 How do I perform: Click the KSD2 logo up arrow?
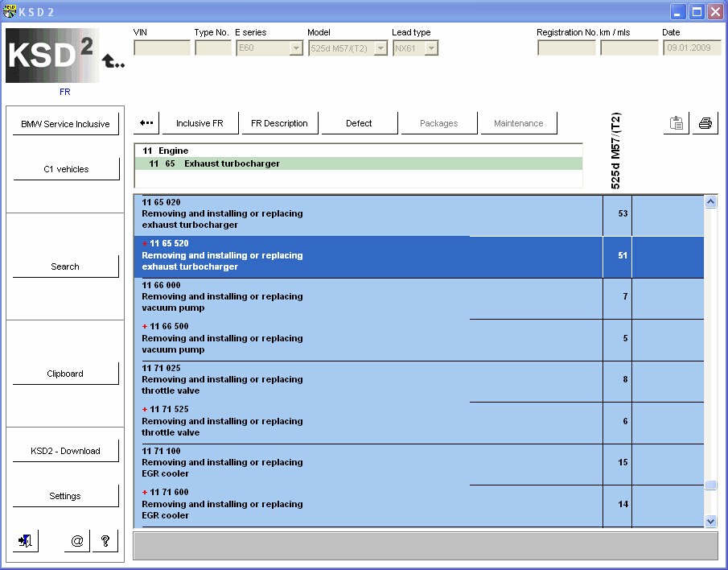pyautogui.click(x=113, y=61)
